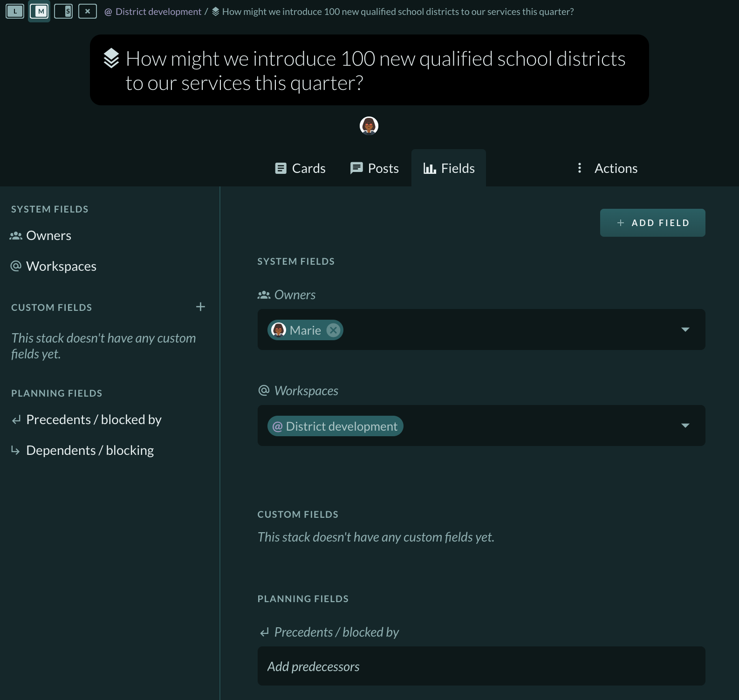Expand the Workspaces dropdown arrow
This screenshot has height=700, width=739.
coord(685,425)
